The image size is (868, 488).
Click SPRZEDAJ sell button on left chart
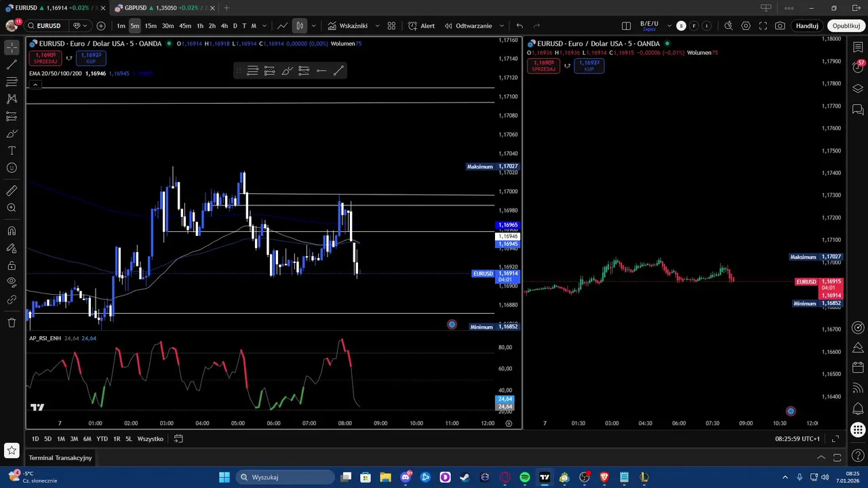pos(46,58)
